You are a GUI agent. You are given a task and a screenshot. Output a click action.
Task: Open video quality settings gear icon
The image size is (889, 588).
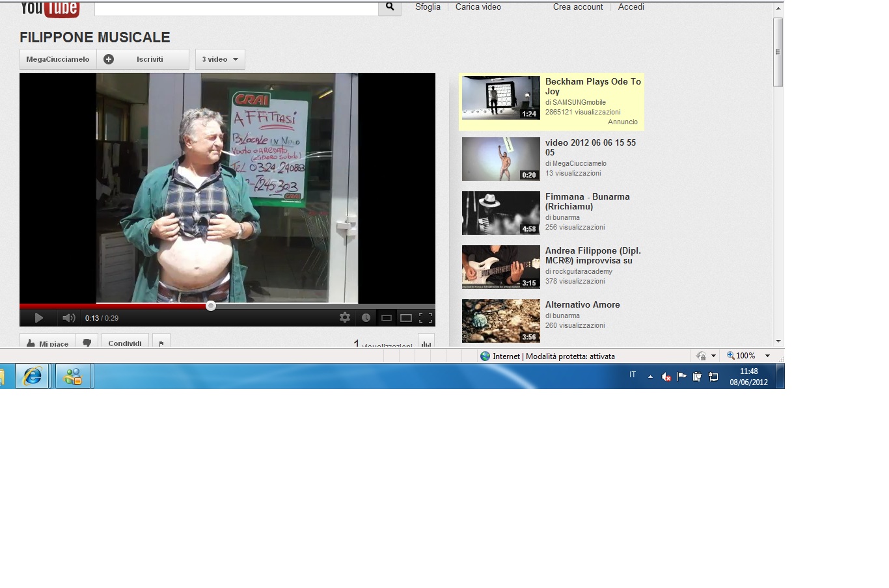(x=345, y=317)
